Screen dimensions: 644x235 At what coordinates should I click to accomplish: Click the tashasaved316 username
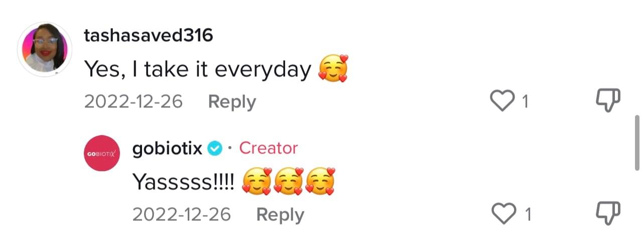tap(148, 36)
